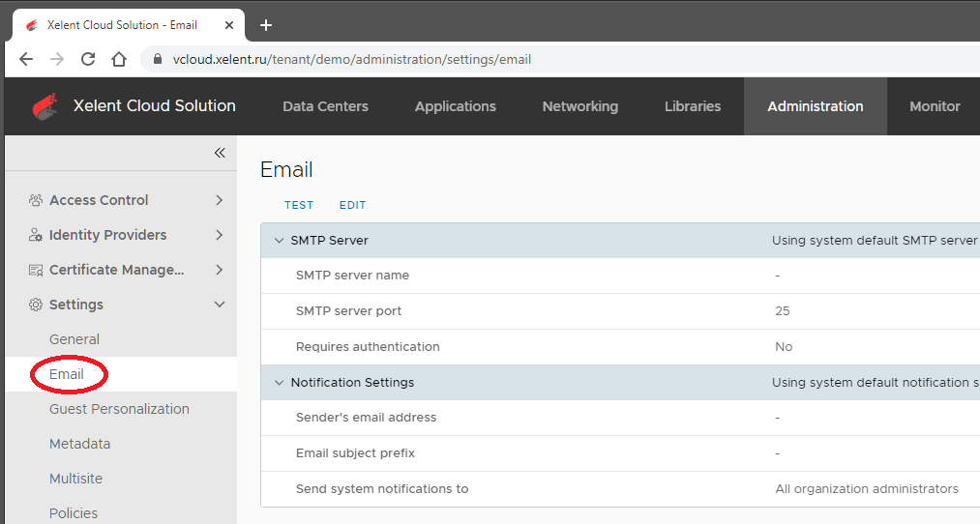The image size is (980, 524).
Task: Collapse sidebar with double-chevron icon
Action: click(x=220, y=153)
